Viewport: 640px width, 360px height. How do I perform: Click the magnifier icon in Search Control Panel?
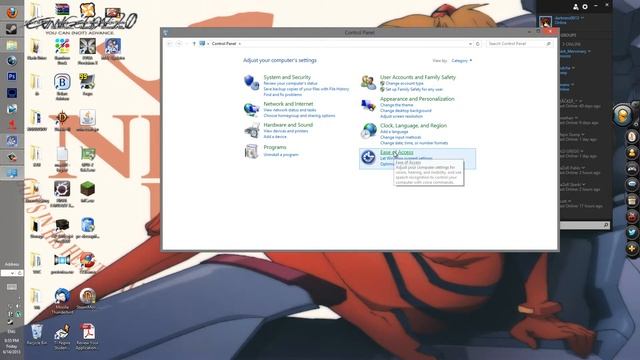coord(549,44)
